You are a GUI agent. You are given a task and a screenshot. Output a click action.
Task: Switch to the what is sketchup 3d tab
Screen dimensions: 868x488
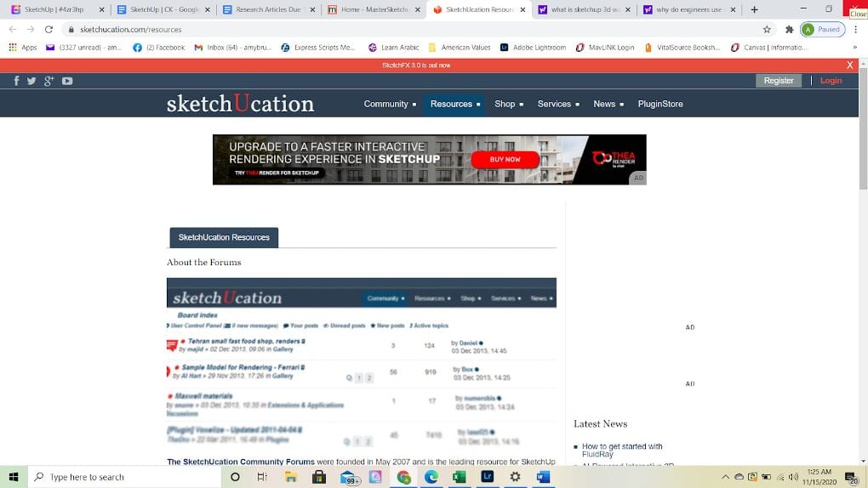tap(585, 9)
